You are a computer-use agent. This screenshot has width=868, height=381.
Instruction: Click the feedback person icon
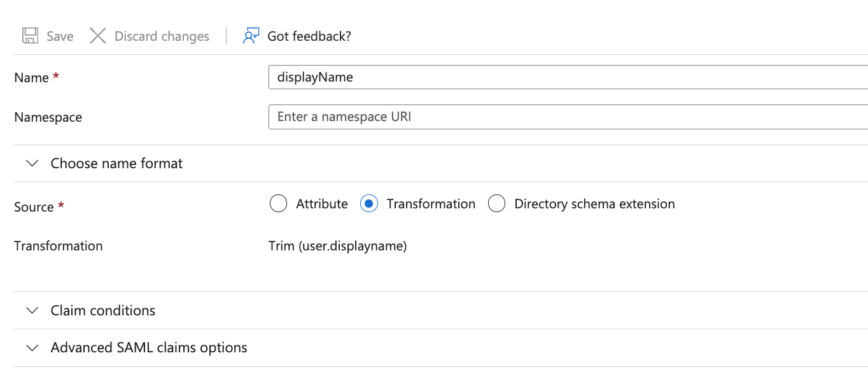pyautogui.click(x=251, y=36)
